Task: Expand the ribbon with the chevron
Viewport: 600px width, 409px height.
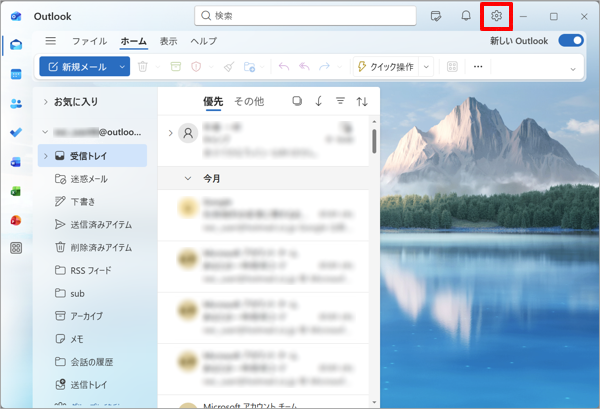Action: click(573, 69)
